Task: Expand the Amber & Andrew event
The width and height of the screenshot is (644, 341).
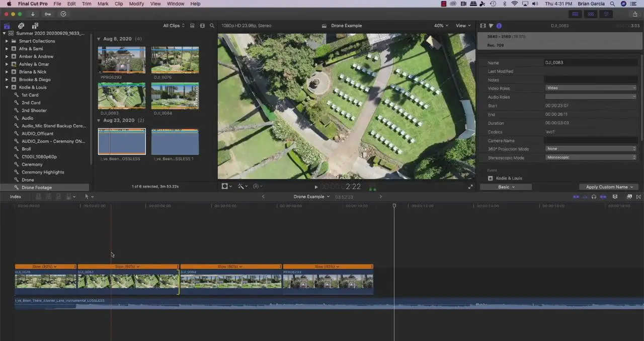Action: pos(7,56)
